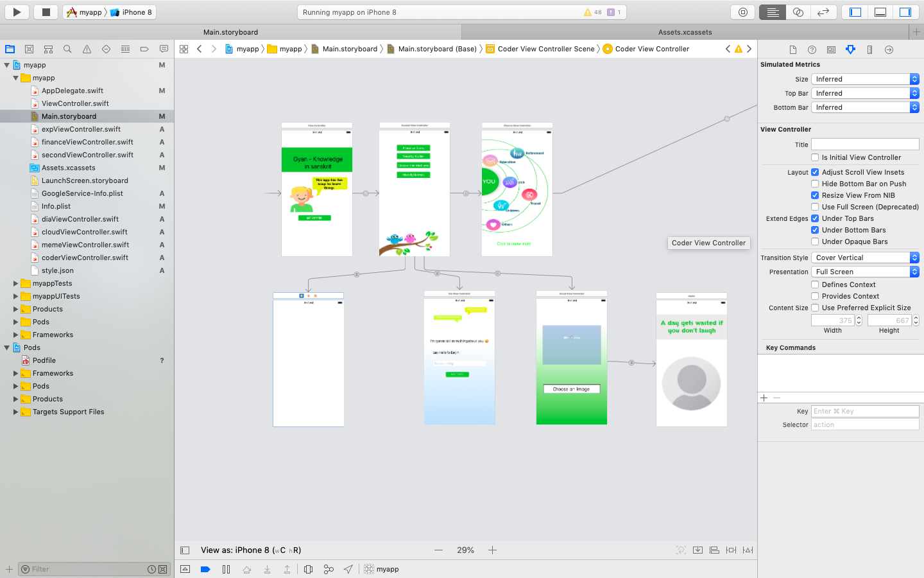Toggle the document outline button
Screen dimensions: 924x578
[185, 550]
